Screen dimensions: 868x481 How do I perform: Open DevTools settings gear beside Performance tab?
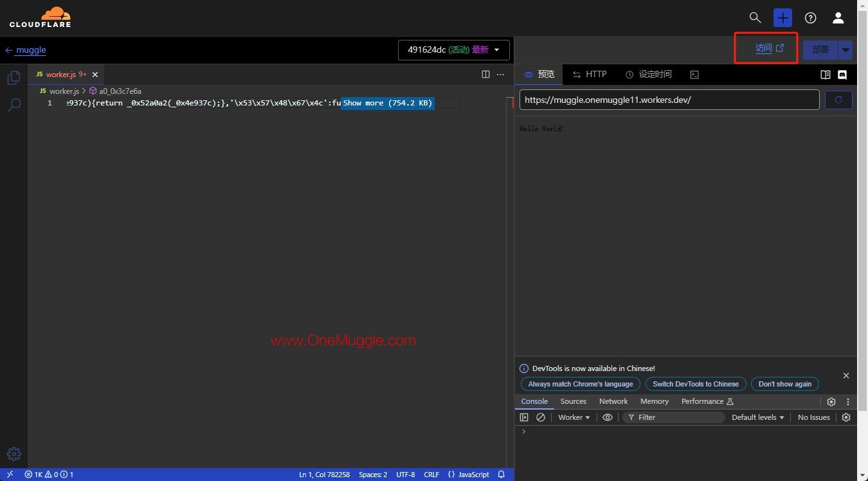[x=831, y=401]
